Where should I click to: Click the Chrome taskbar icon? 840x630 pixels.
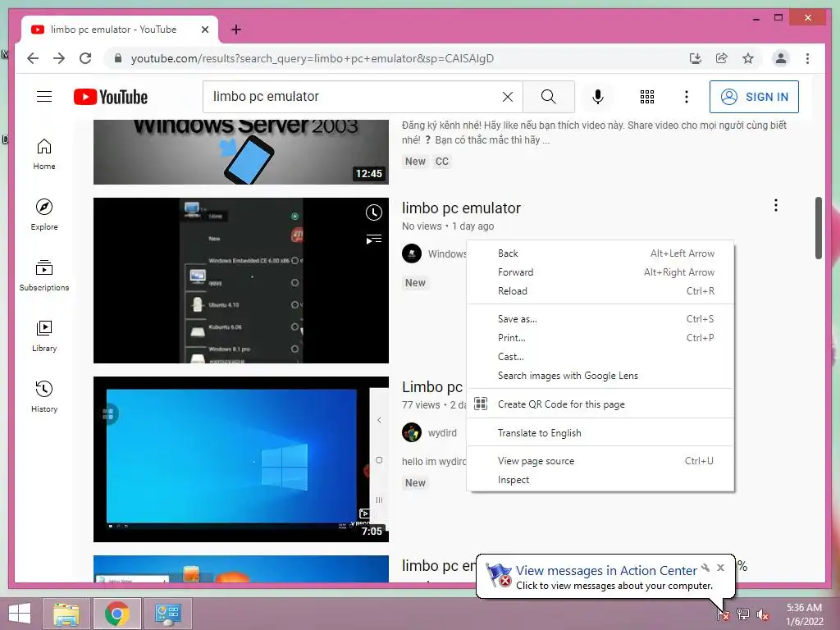point(117,614)
